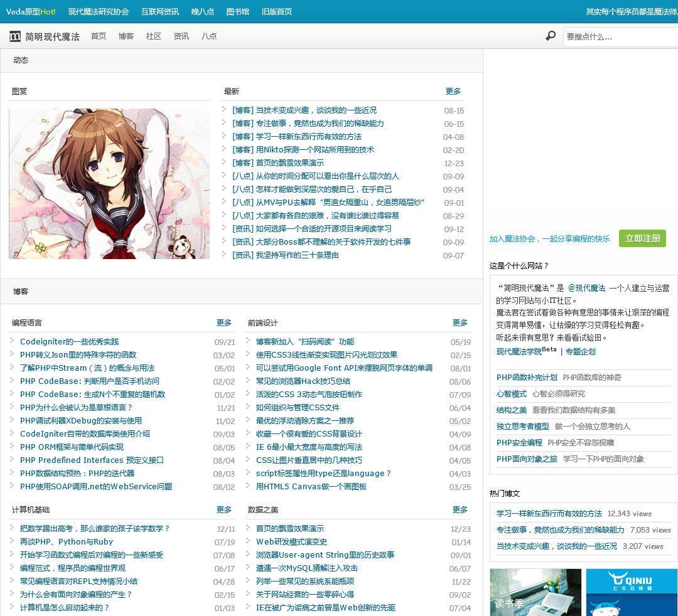This screenshot has height=616, width=678.
Task: Open 博客新加入扫码阅读功能 article
Action: [x=305, y=342]
